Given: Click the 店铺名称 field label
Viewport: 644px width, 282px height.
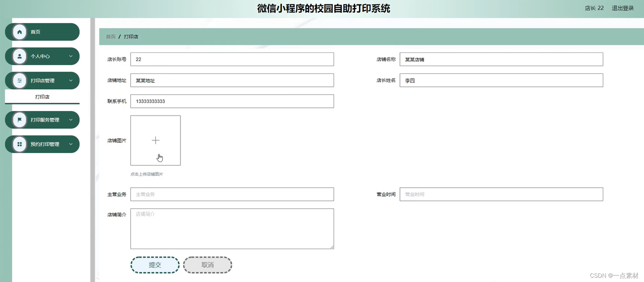Looking at the screenshot, I should (386, 59).
